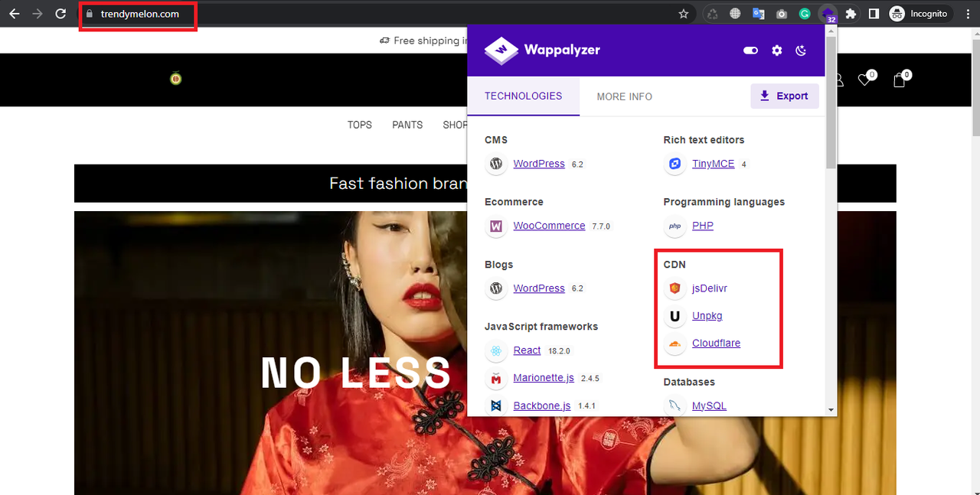Click the Wappalyzer logo in popup header
The width and height of the screenshot is (980, 495).
[x=542, y=50]
